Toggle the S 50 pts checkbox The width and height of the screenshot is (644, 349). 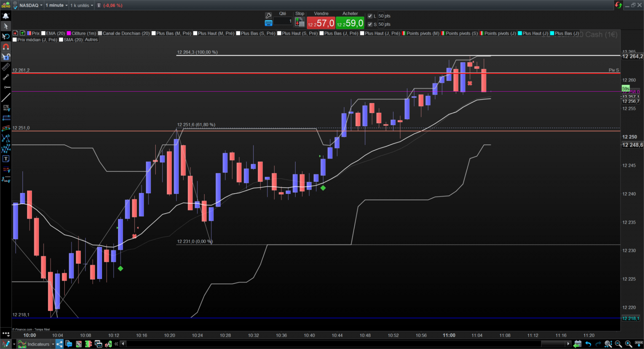click(x=370, y=24)
